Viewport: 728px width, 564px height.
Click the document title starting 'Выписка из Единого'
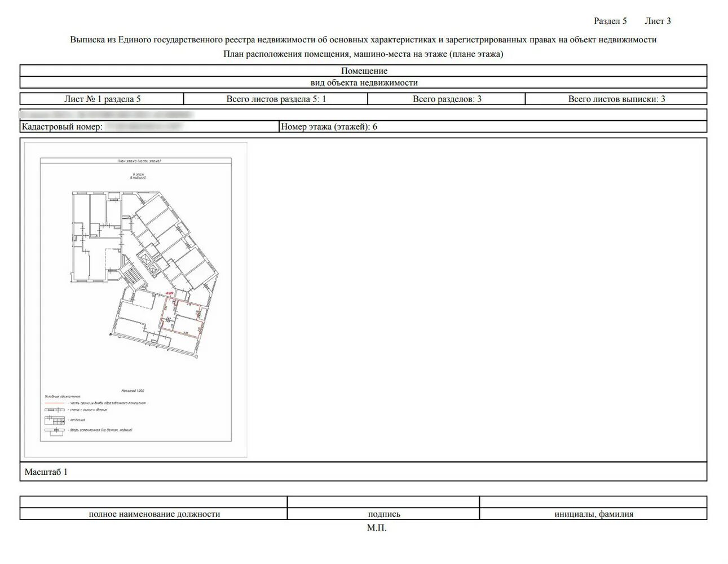363,39
